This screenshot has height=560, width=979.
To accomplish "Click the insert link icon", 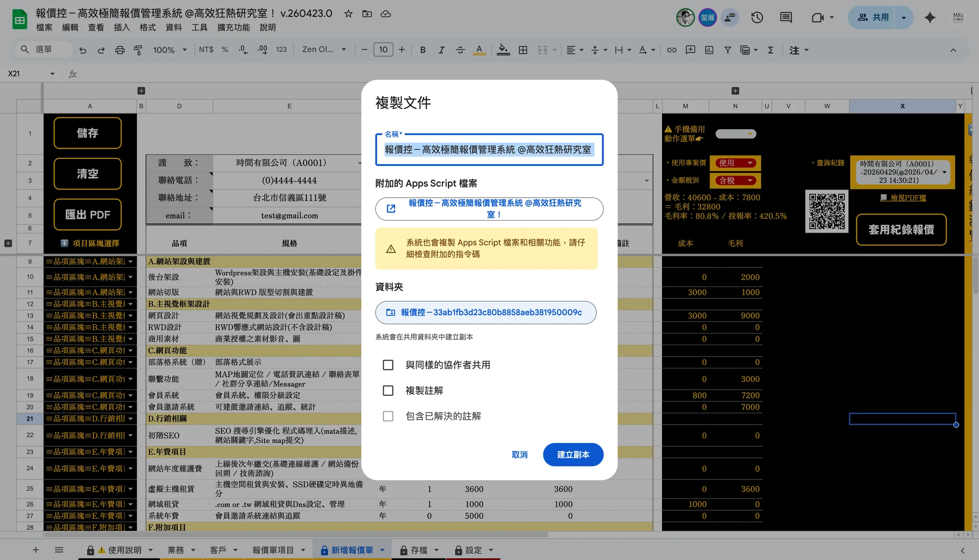I will pos(671,50).
